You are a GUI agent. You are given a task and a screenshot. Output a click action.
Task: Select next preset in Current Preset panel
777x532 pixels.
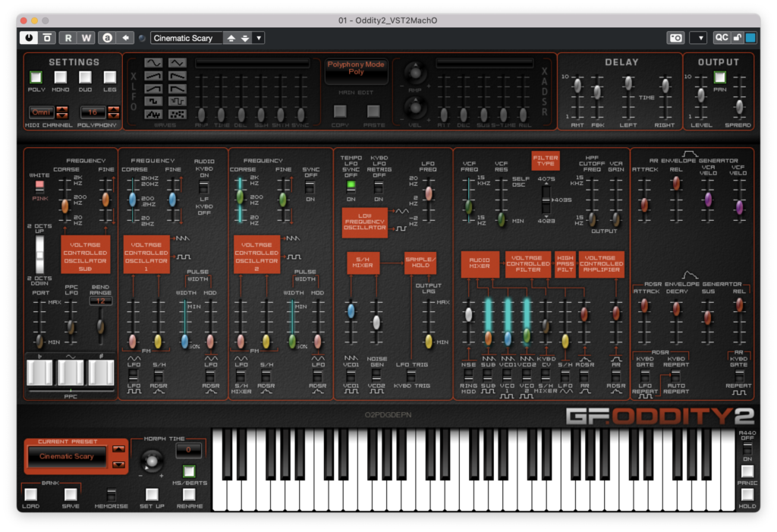pyautogui.click(x=118, y=464)
